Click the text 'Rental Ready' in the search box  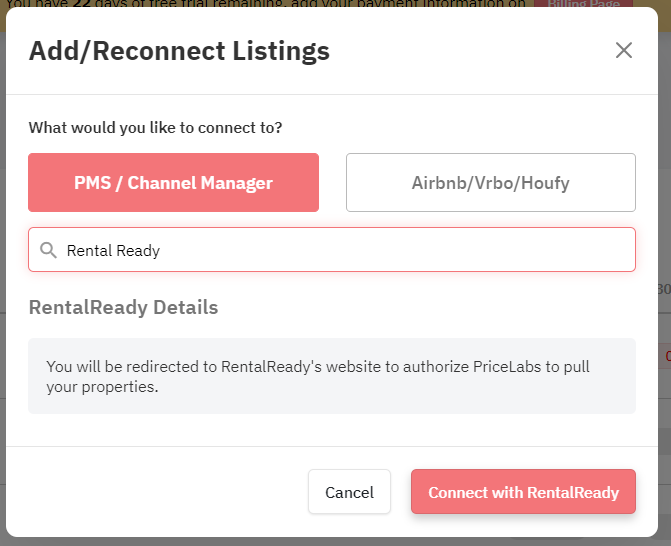(x=113, y=251)
